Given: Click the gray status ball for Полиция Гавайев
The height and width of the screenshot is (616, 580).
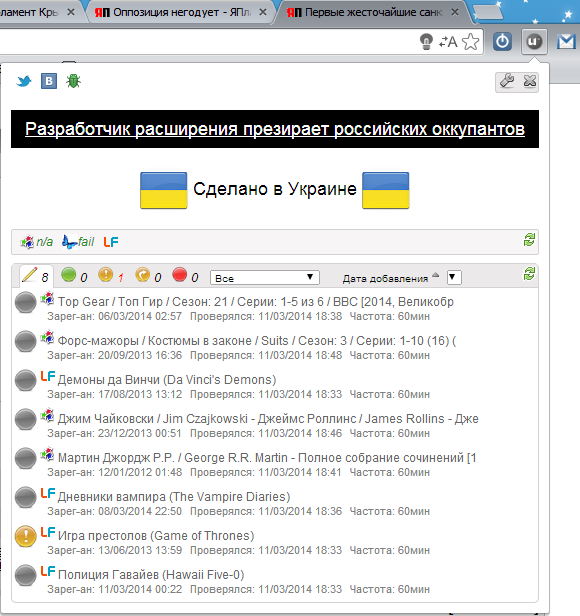Looking at the screenshot, I should coord(26,575).
